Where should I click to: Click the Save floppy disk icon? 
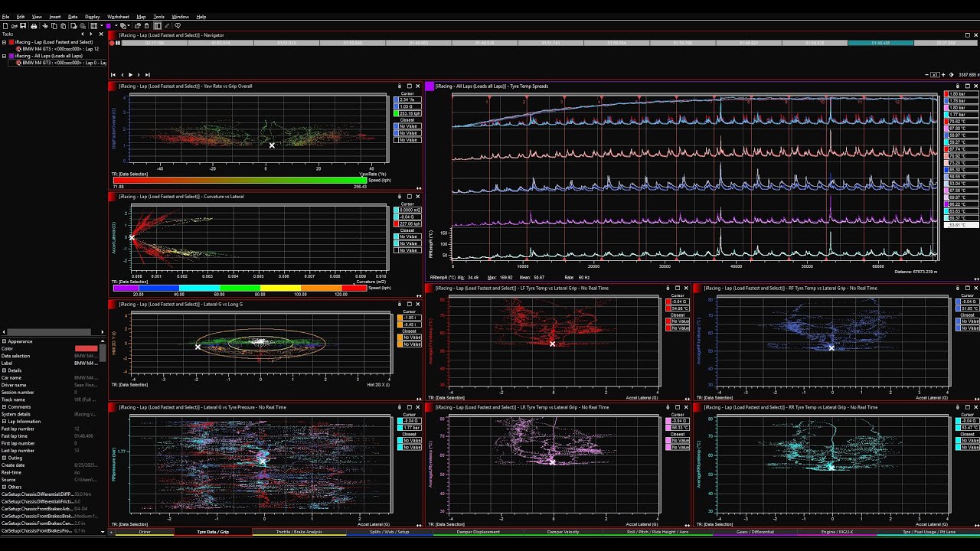point(23,25)
